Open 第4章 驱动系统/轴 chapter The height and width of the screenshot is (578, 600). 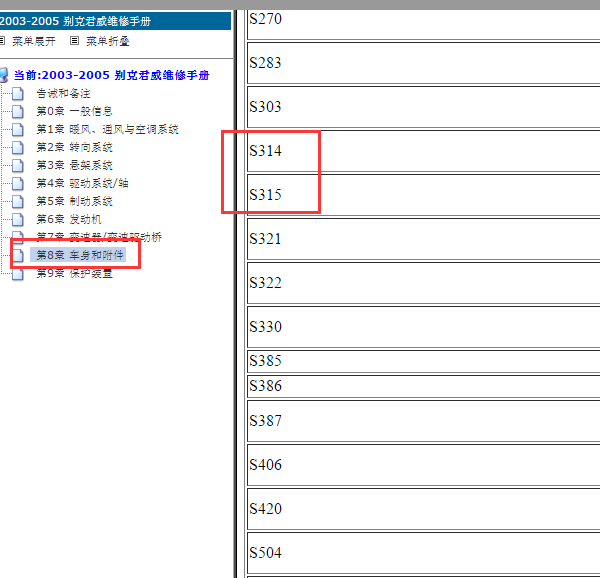point(82,183)
